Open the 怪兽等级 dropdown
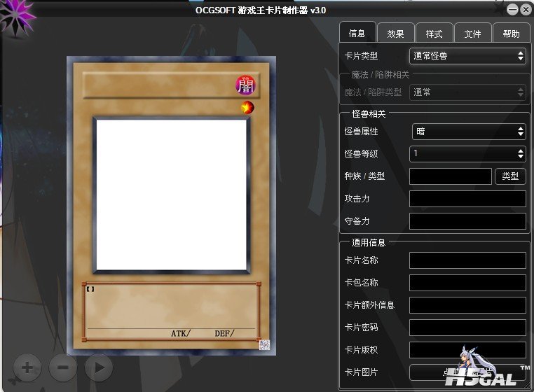The height and width of the screenshot is (392, 534). tap(467, 153)
